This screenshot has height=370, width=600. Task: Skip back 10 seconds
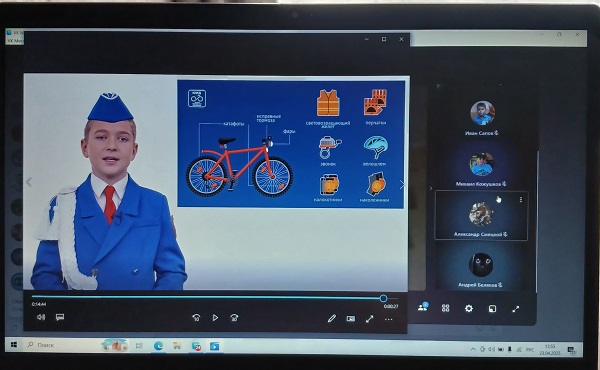pyautogui.click(x=196, y=318)
